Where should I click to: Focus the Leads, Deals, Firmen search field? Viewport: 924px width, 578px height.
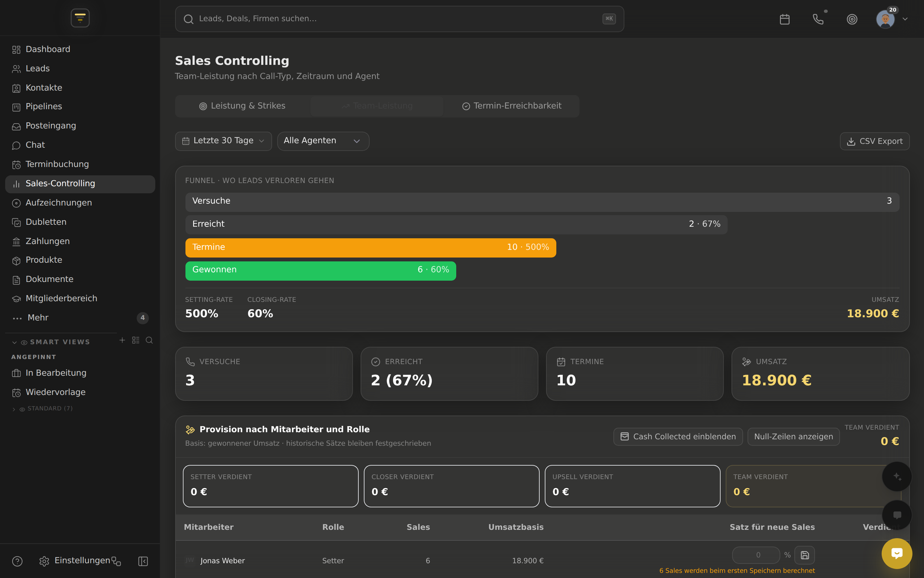[400, 19]
